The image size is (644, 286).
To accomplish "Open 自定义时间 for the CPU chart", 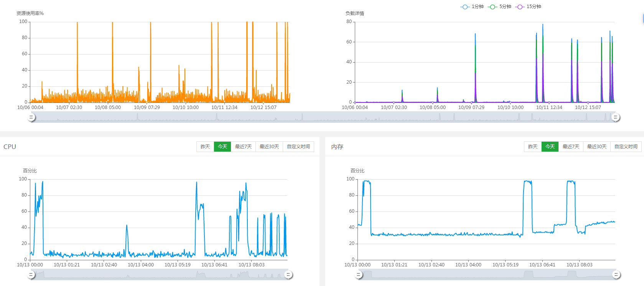I will pyautogui.click(x=298, y=147).
